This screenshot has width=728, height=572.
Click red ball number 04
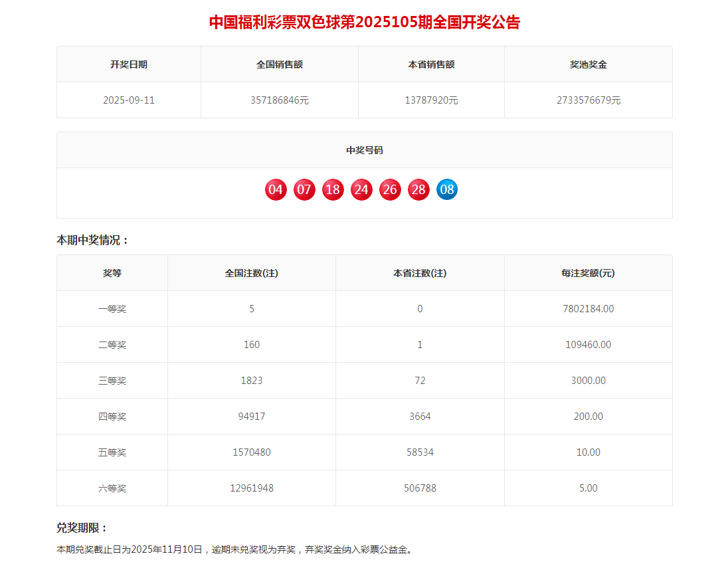[276, 189]
